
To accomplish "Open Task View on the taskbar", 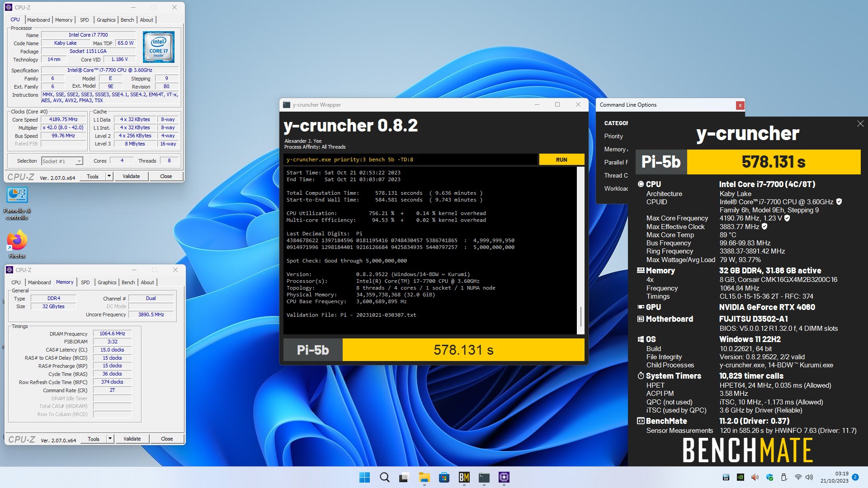I will click(x=404, y=477).
